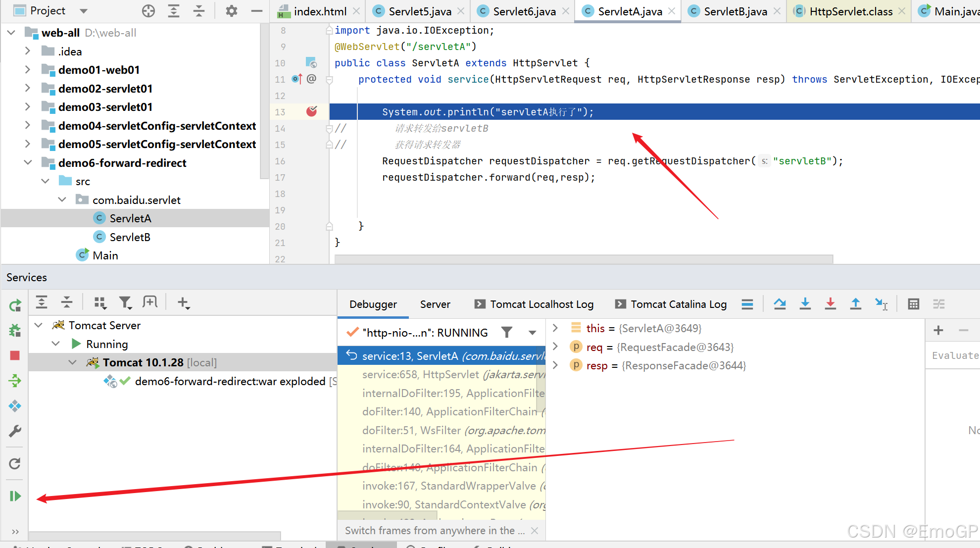Expand the req variable node
The width and height of the screenshot is (980, 548).
coord(555,347)
